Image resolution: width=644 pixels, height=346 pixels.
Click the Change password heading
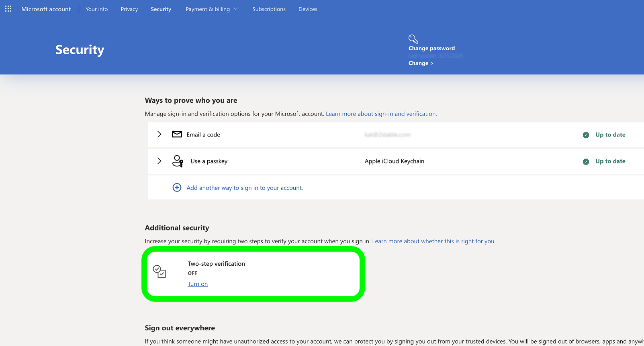[432, 48]
